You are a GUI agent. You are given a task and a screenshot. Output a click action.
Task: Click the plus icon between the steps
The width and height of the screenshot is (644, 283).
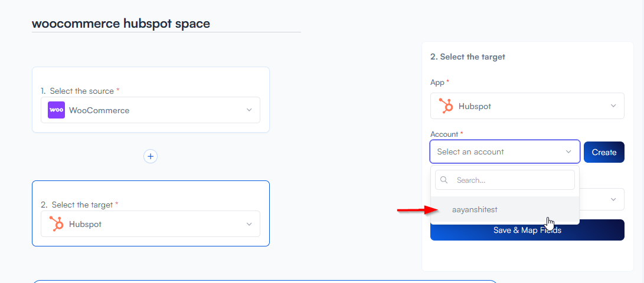click(151, 156)
